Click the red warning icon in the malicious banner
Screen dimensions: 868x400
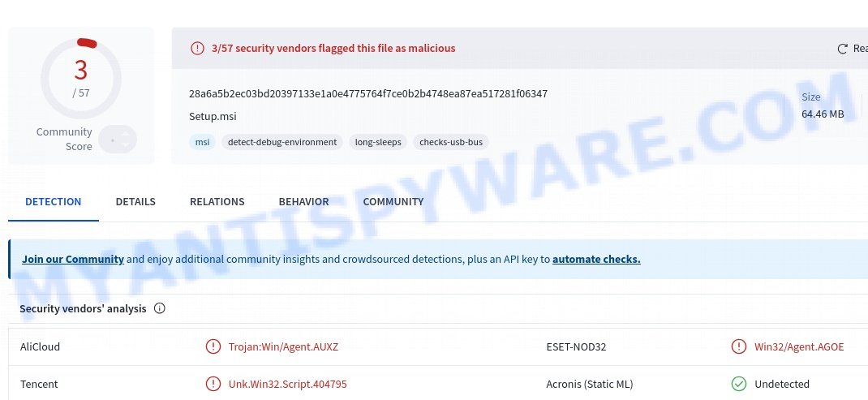(x=197, y=48)
